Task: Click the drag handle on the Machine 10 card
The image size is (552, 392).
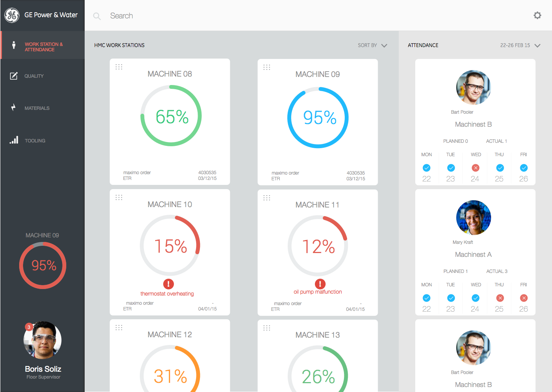Action: coord(119,198)
